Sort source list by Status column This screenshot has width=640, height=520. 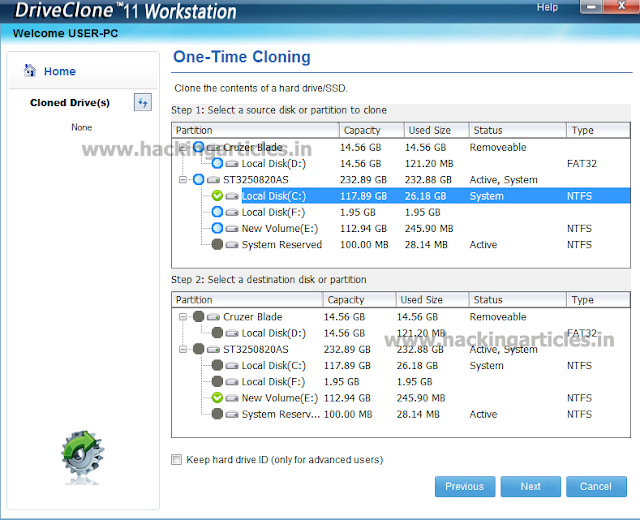pyautogui.click(x=518, y=130)
